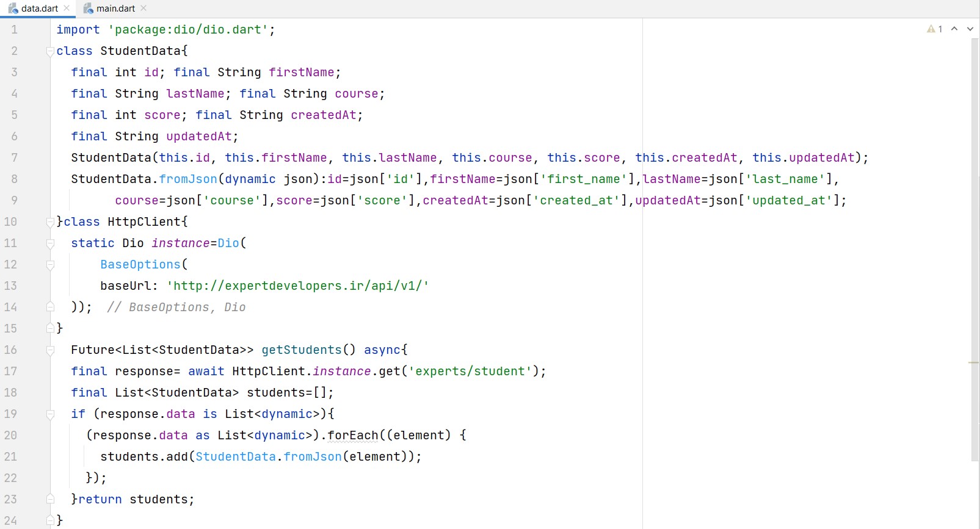Collapse the getStudents function fold on line 16
The height and width of the screenshot is (529, 980).
50,351
